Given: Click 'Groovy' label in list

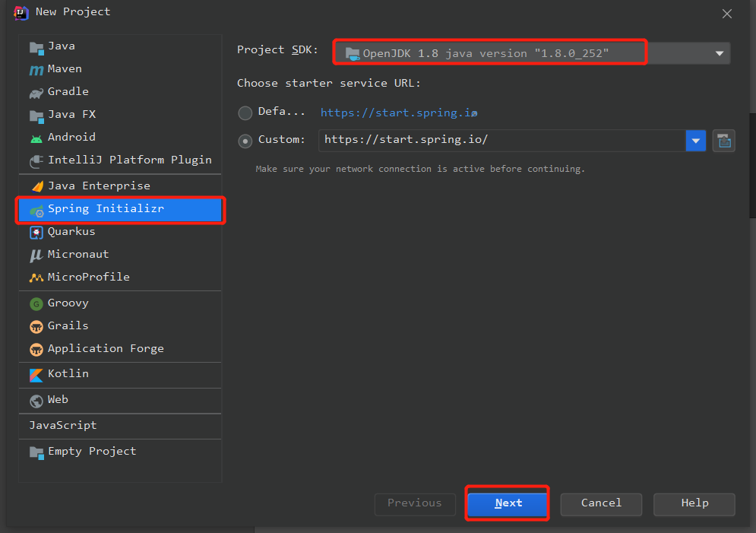Looking at the screenshot, I should pyautogui.click(x=68, y=303).
